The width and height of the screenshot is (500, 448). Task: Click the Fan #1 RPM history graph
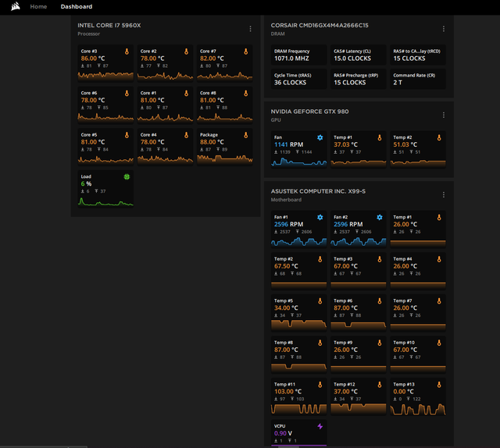click(x=298, y=242)
